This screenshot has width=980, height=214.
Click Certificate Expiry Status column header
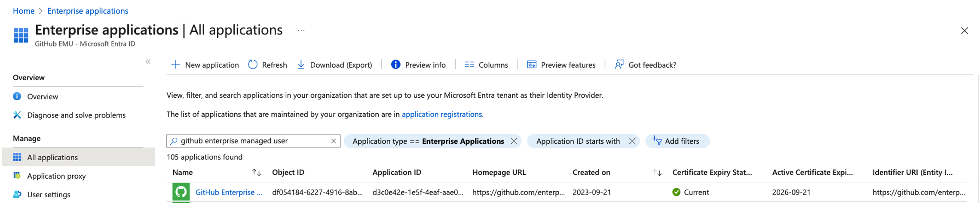coord(712,173)
